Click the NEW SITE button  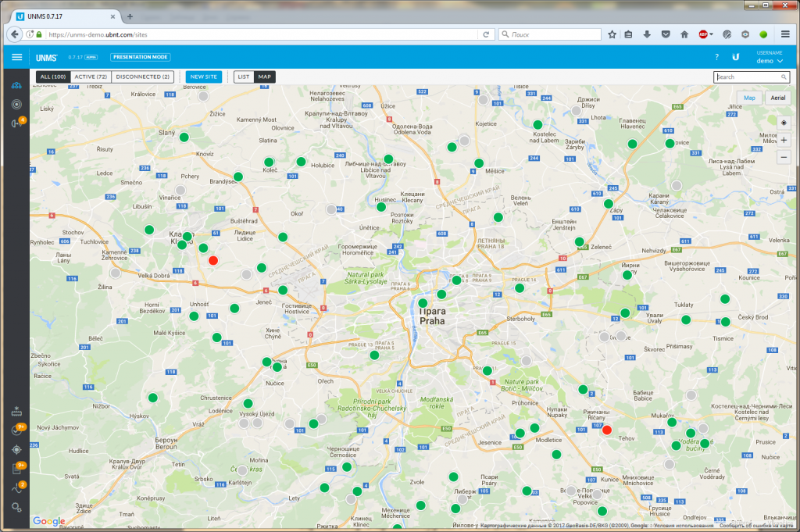point(204,77)
